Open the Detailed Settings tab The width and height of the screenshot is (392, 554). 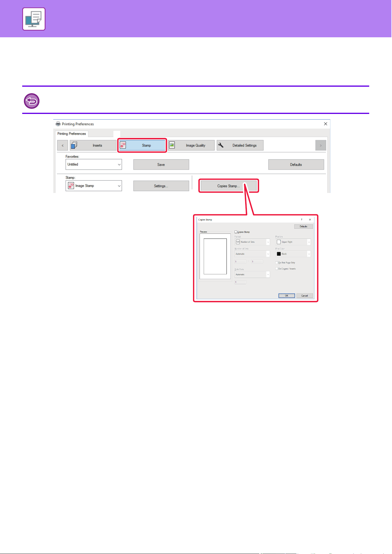click(x=240, y=145)
